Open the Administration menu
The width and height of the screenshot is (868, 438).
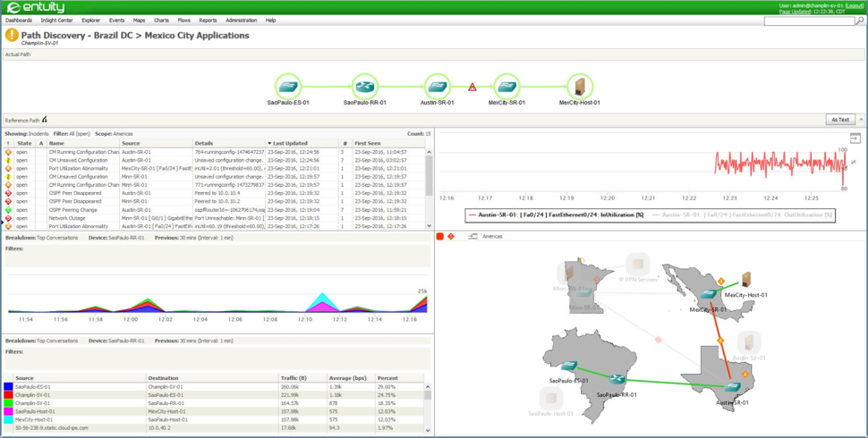(x=242, y=21)
